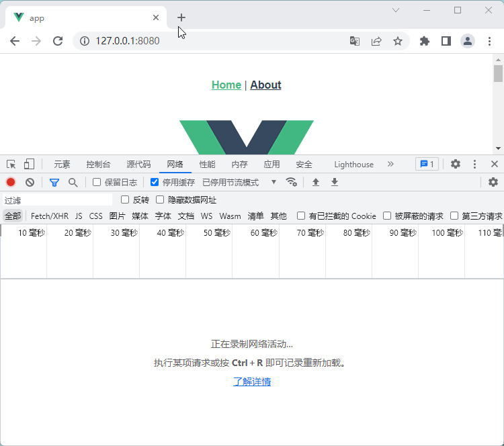Click the 了解详情 link
The height and width of the screenshot is (446, 504).
(252, 382)
